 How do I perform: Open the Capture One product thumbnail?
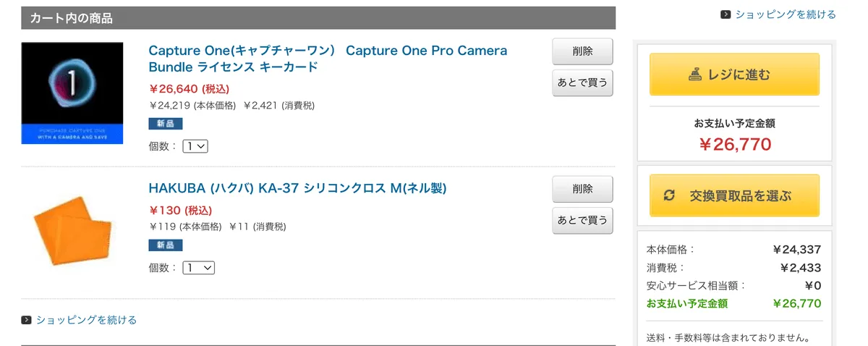(72, 93)
